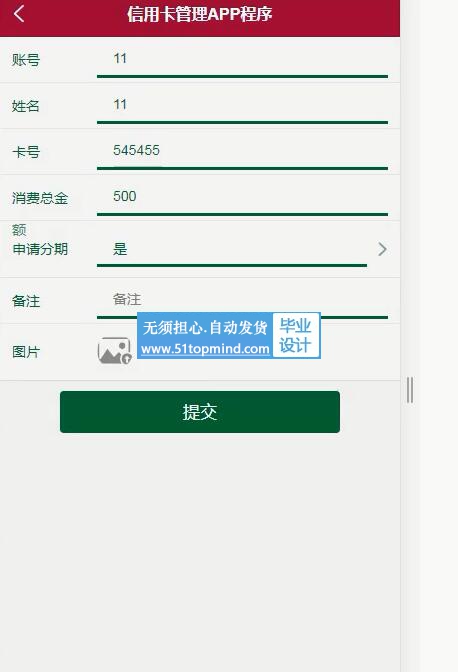Image resolution: width=458 pixels, height=672 pixels.
Task: Open the www.51topmind.com watermark link
Action: point(205,349)
